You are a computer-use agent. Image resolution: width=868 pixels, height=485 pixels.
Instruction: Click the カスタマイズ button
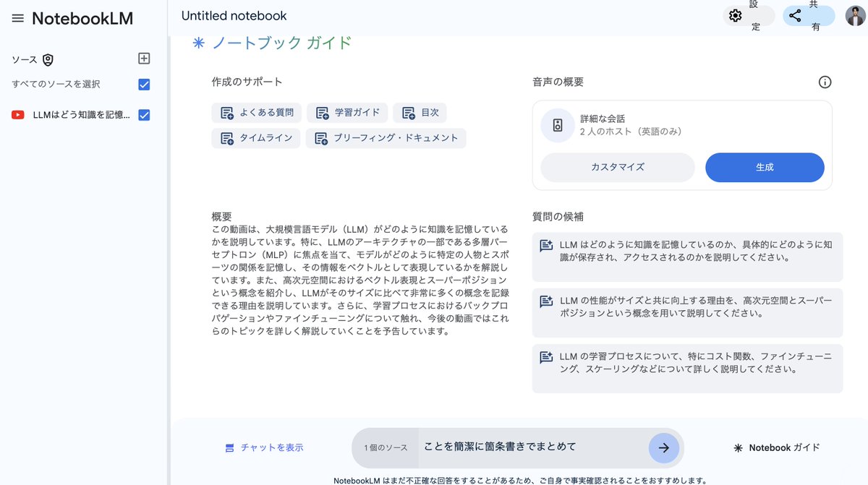point(618,167)
